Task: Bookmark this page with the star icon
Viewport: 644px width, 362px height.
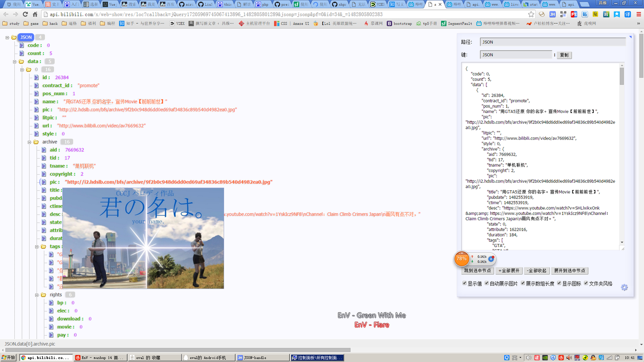Action: (x=531, y=14)
